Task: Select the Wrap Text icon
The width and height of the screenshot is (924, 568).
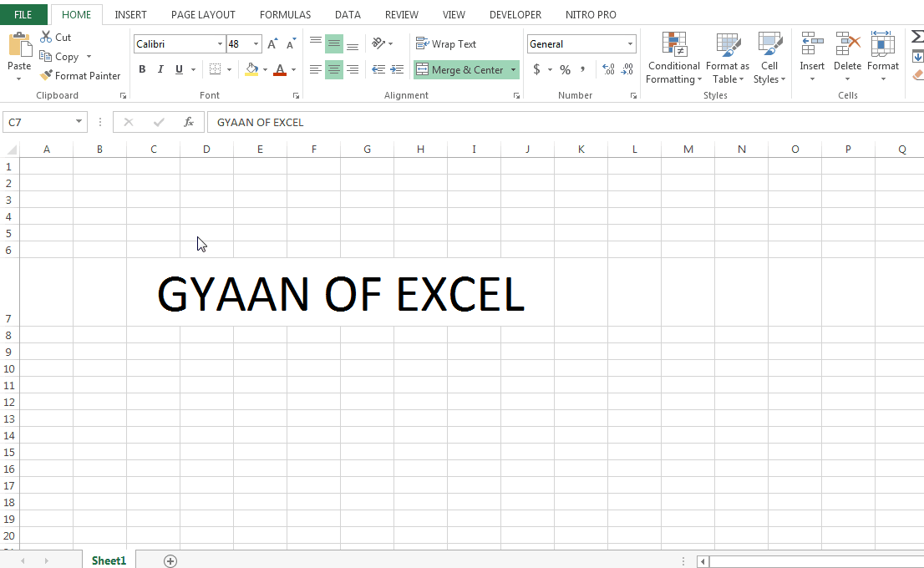Action: pyautogui.click(x=448, y=43)
